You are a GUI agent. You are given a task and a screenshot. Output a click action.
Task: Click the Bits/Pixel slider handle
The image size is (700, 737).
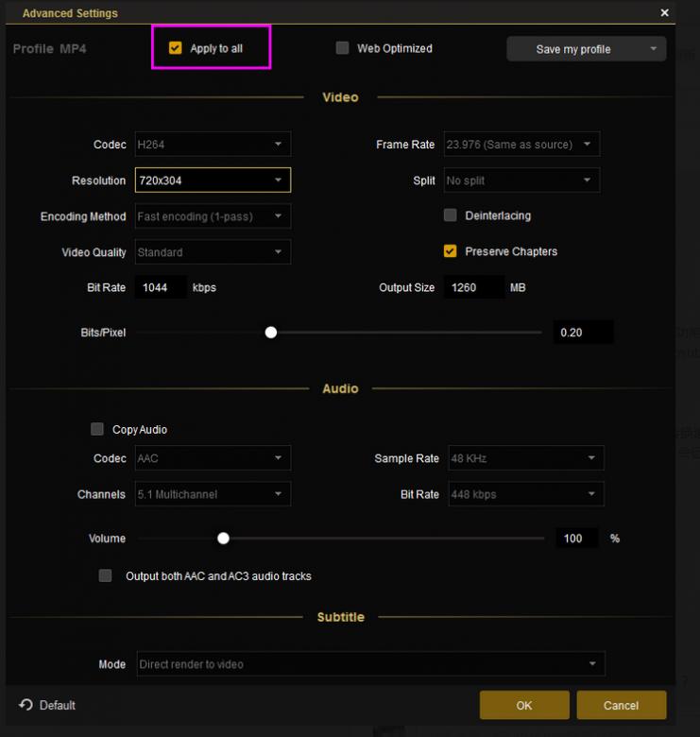pyautogui.click(x=271, y=333)
